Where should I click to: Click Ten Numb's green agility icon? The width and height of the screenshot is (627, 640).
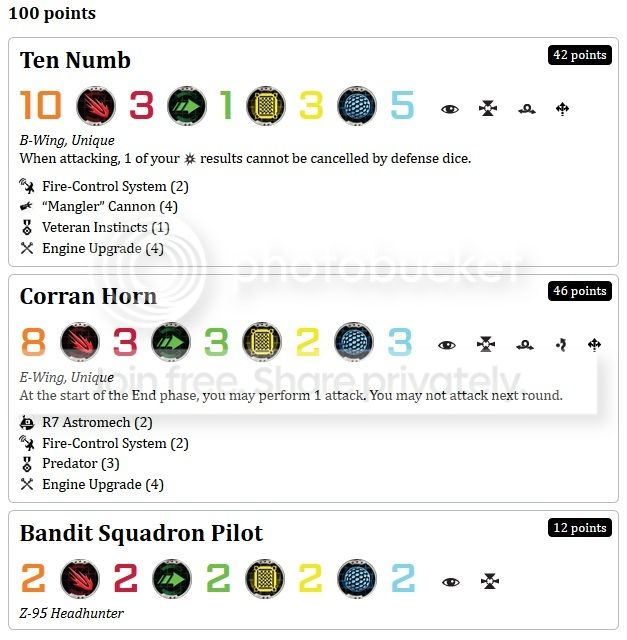click(188, 106)
